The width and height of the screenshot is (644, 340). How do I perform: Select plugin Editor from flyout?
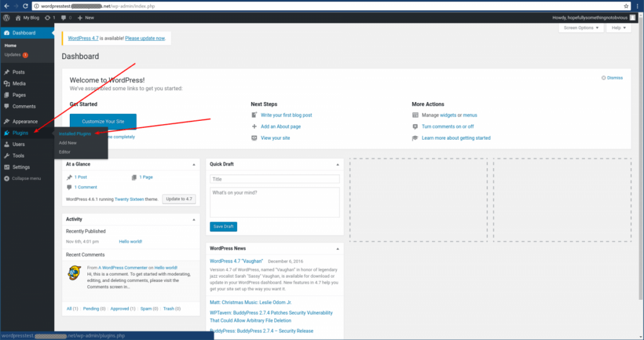(65, 152)
